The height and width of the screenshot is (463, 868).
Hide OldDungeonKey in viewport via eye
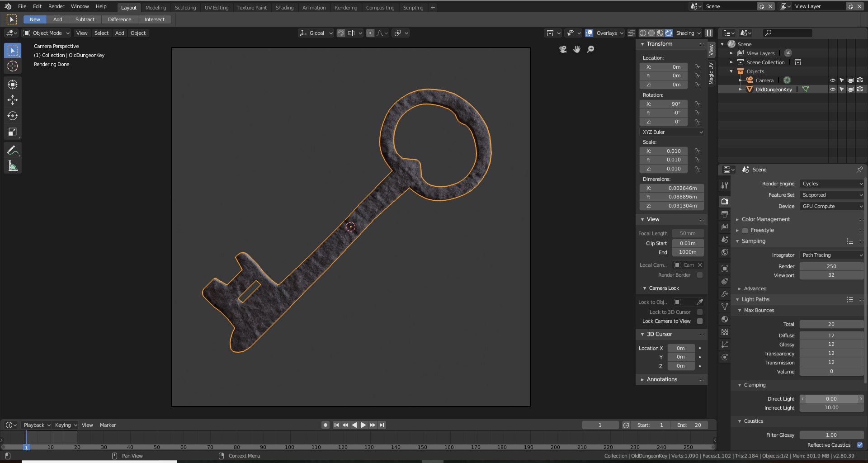pos(832,90)
